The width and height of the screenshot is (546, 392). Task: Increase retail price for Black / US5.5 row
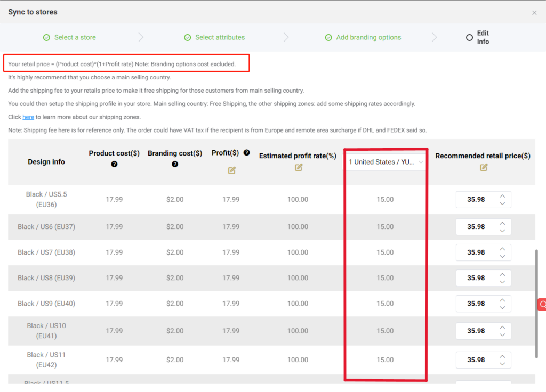coord(502,196)
